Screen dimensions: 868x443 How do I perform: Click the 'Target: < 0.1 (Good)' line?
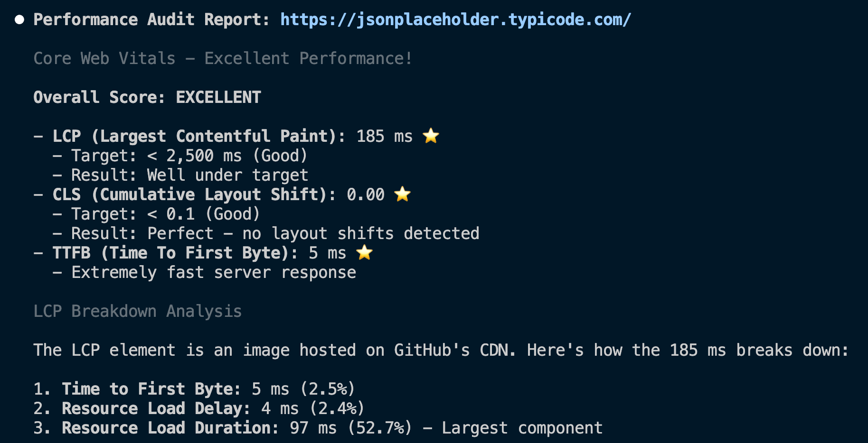pyautogui.click(x=165, y=214)
